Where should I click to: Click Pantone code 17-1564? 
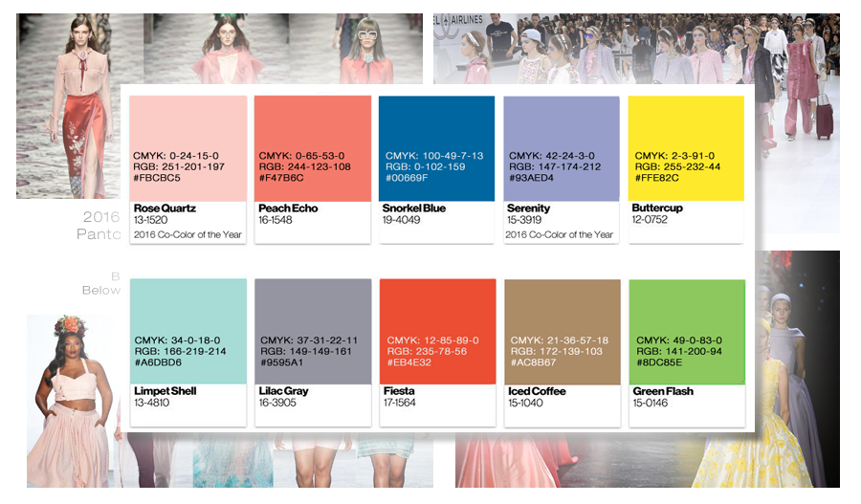(x=399, y=403)
